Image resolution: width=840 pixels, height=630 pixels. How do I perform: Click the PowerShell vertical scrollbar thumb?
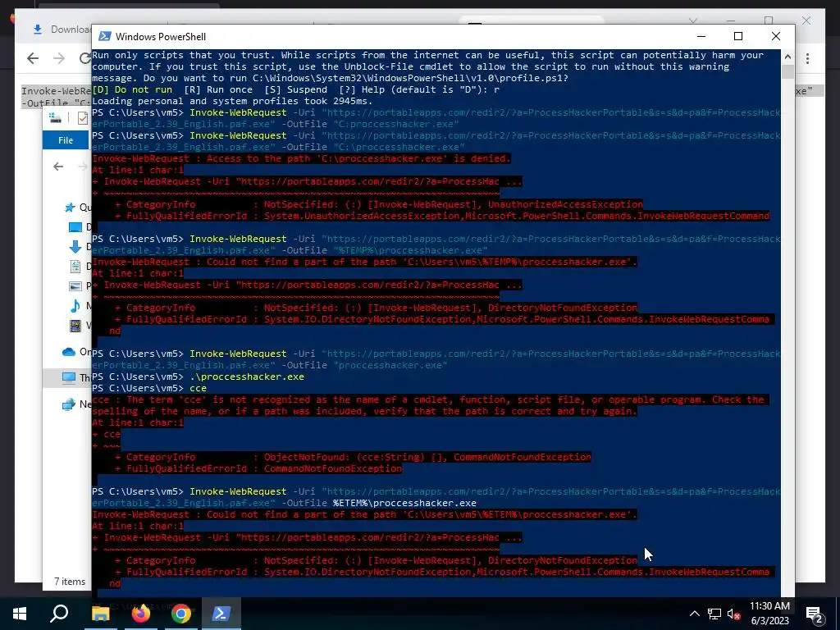click(x=787, y=72)
